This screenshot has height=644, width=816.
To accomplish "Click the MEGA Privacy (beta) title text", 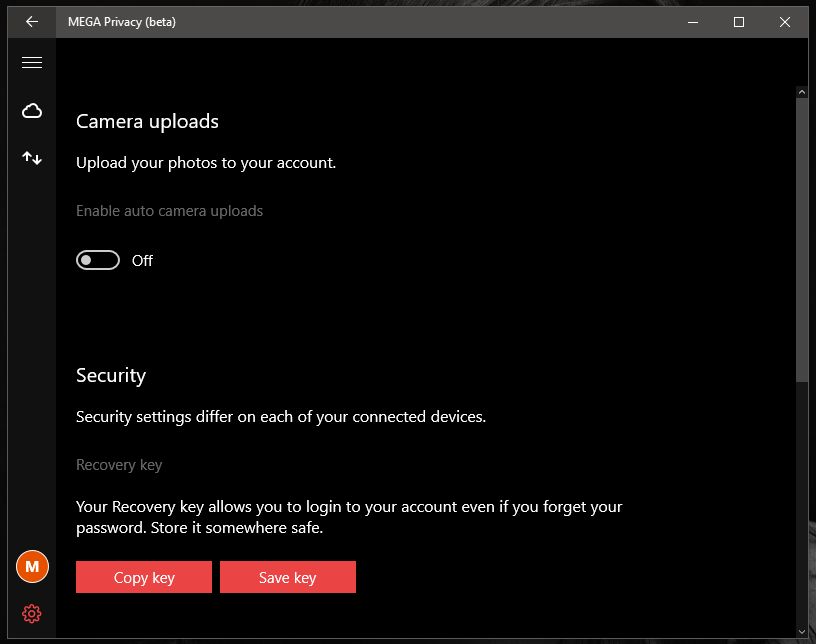I will click(x=122, y=22).
